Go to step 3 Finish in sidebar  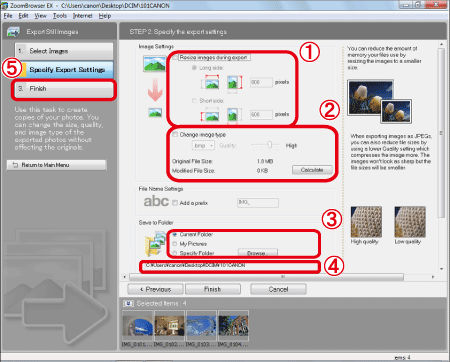(64, 89)
